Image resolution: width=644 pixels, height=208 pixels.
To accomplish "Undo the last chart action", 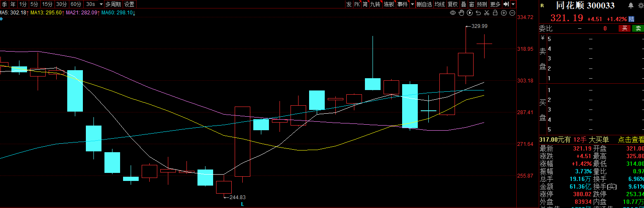I will tap(478, 13).
